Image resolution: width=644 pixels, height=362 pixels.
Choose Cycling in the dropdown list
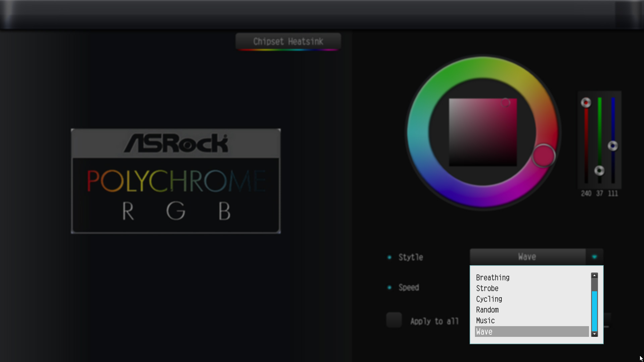[x=489, y=299]
